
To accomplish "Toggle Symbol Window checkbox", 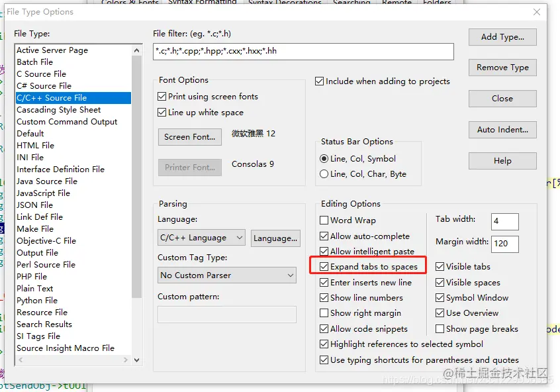I will tap(440, 298).
